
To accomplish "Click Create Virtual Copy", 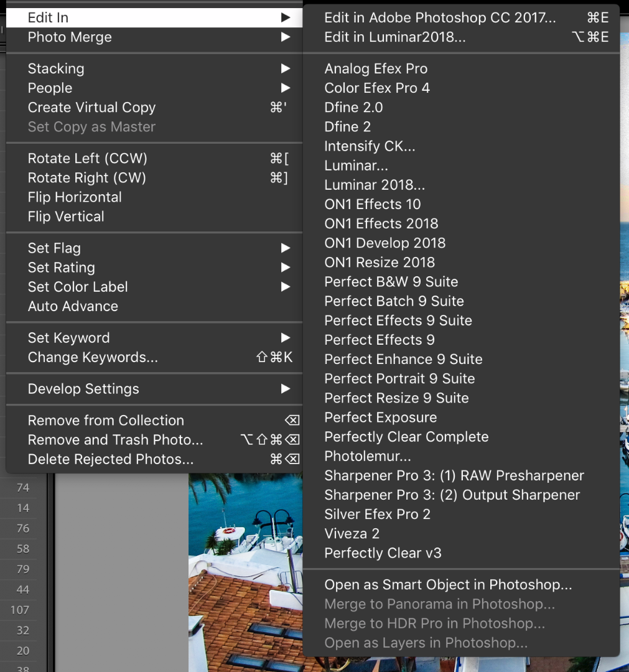I will point(91,107).
